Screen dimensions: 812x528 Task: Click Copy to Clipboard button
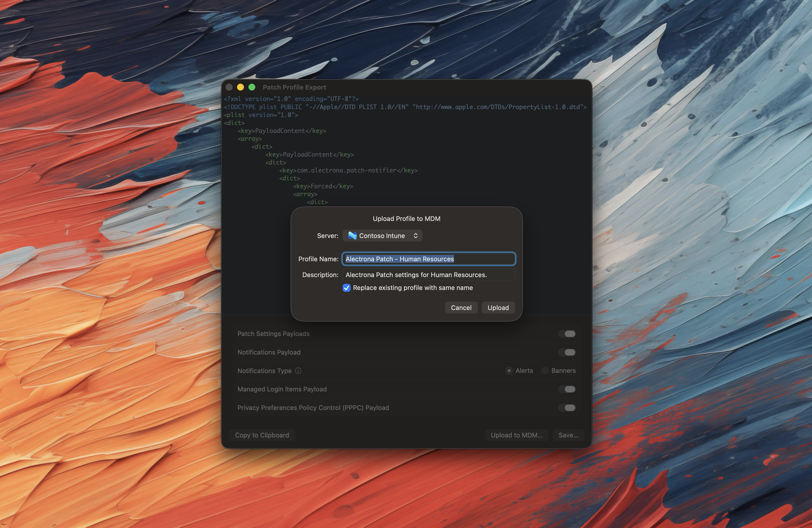pos(262,435)
